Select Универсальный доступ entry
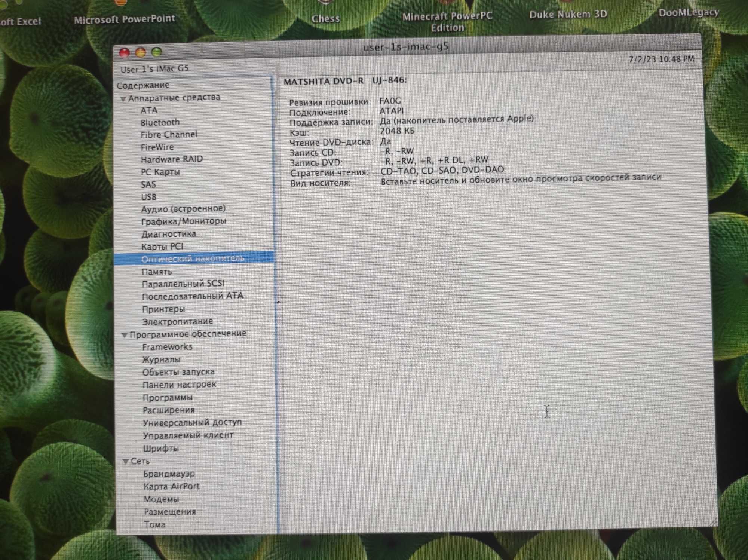Screen dimensions: 748x560 [192, 423]
